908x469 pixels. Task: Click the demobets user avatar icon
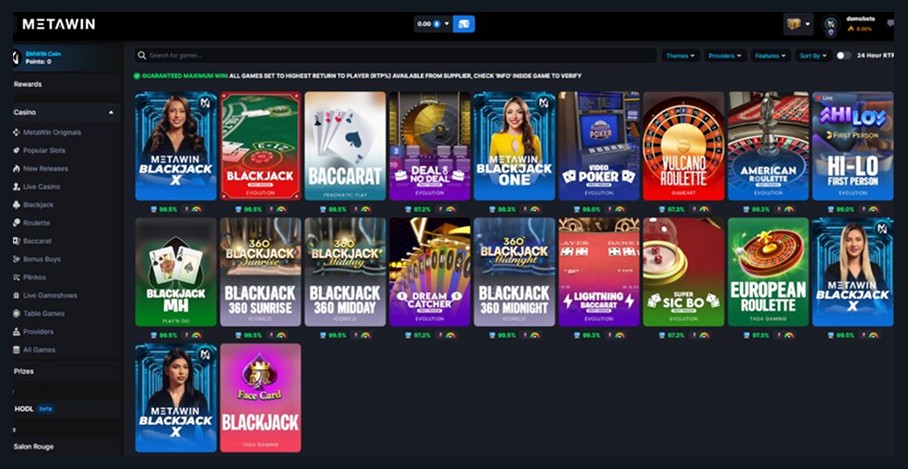pyautogui.click(x=831, y=25)
